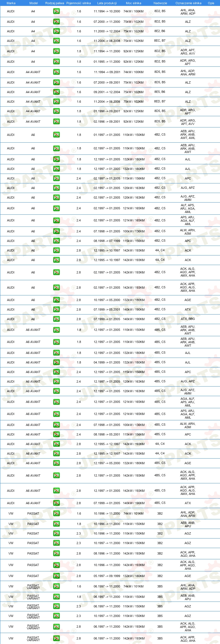Click fuel icon for Audi A4 11.1994 -> 10.2000 row
Screen dimensions: 220x644
point(56,12)
